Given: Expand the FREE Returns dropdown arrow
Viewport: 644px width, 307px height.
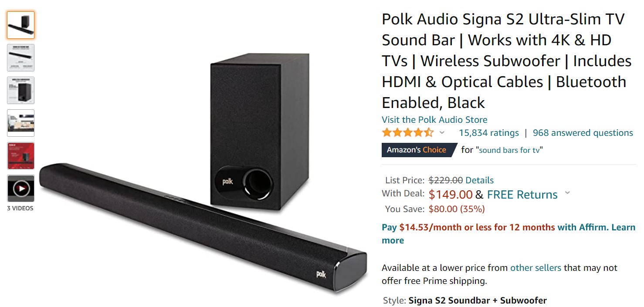Looking at the screenshot, I should (567, 193).
